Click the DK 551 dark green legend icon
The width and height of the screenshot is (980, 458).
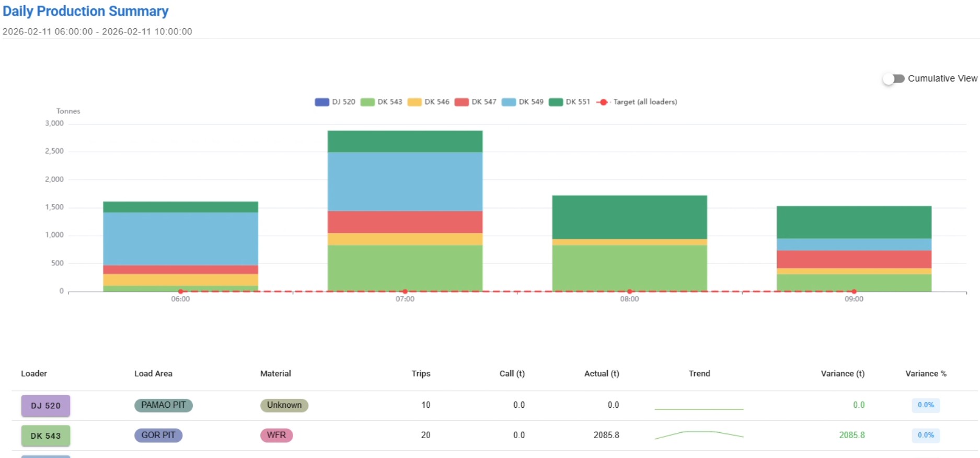(556, 102)
